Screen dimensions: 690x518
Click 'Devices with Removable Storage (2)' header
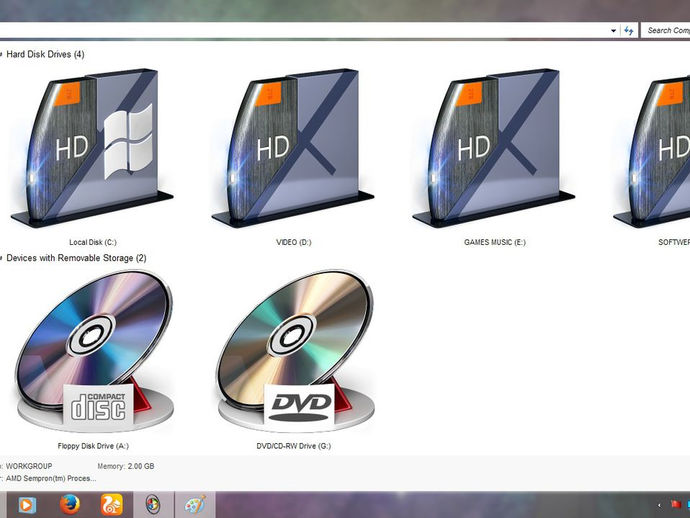pos(76,258)
